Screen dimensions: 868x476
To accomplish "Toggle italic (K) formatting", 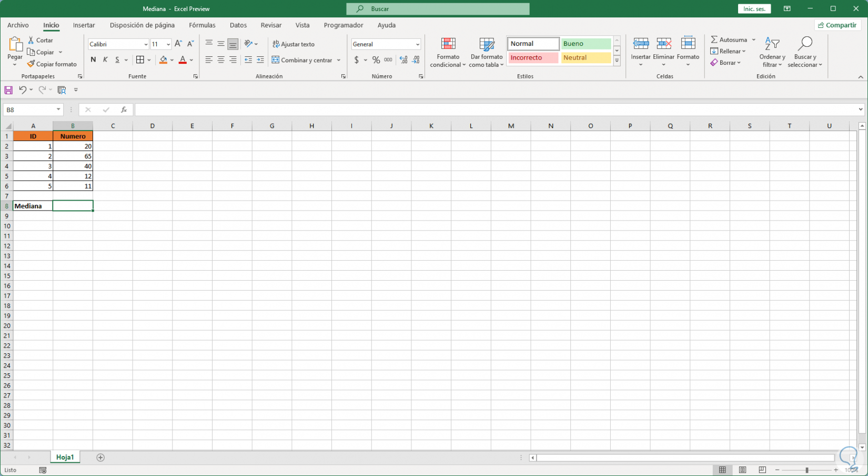I will (x=105, y=60).
